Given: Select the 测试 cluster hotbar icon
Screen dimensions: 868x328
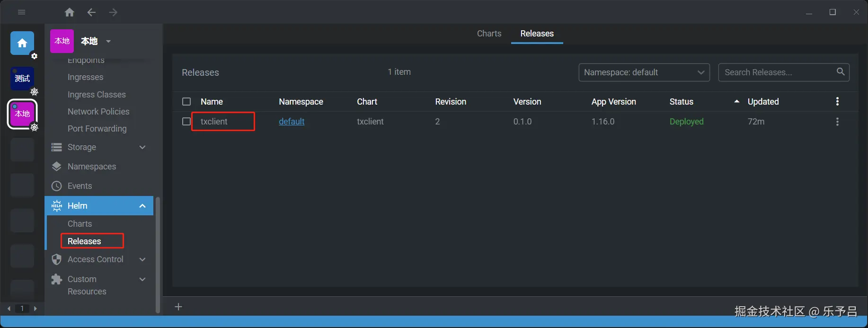Looking at the screenshot, I should 22,79.
